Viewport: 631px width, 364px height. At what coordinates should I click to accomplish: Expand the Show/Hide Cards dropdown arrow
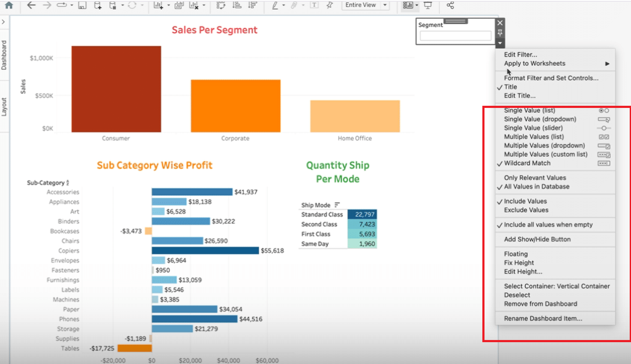pyautogui.click(x=417, y=6)
